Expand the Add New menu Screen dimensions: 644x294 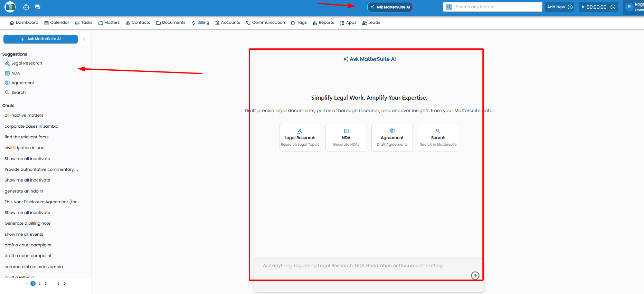[x=559, y=7]
